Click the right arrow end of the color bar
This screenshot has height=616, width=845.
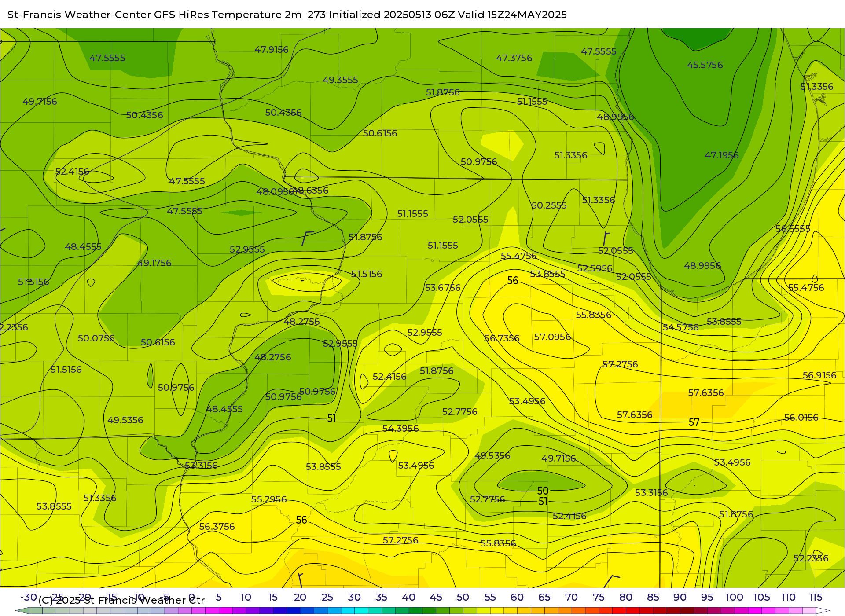pyautogui.click(x=823, y=611)
